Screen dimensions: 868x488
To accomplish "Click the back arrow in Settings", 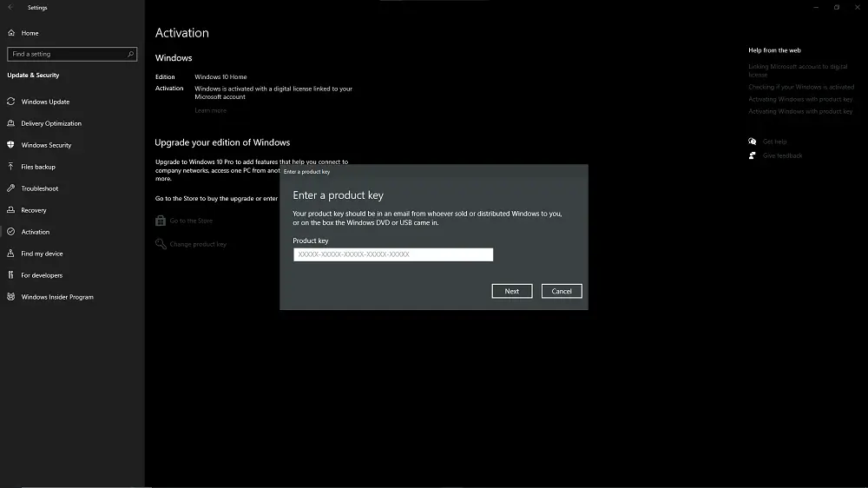I will 10,7.
